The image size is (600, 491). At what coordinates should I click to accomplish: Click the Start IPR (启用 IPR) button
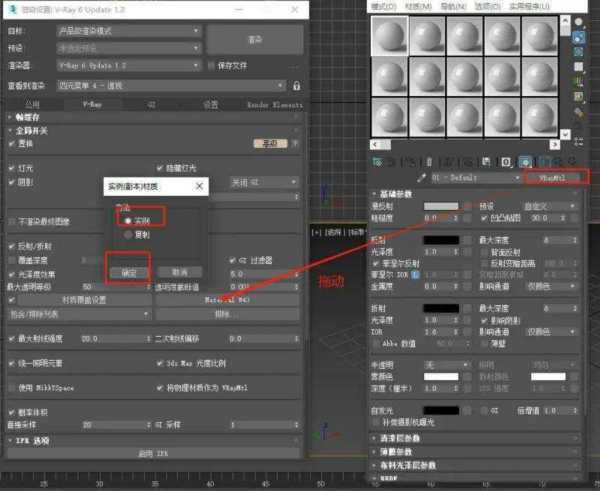pyautogui.click(x=153, y=454)
